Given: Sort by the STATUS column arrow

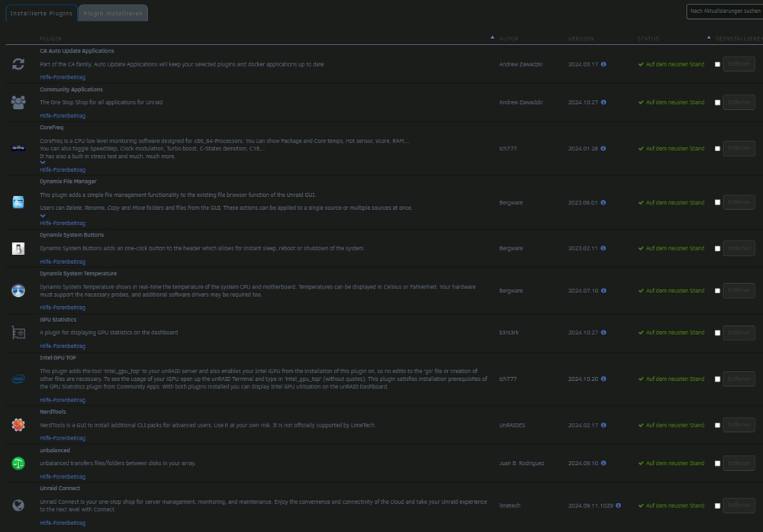Looking at the screenshot, I should pos(709,37).
